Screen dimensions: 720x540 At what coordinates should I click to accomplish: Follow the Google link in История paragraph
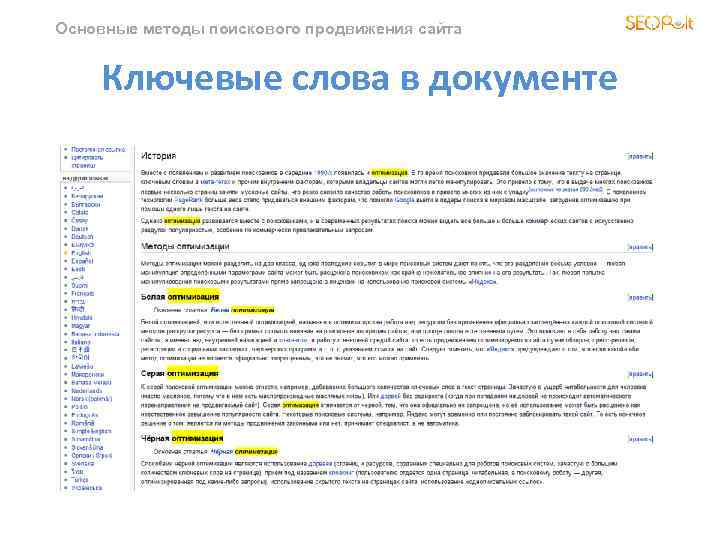[x=404, y=200]
